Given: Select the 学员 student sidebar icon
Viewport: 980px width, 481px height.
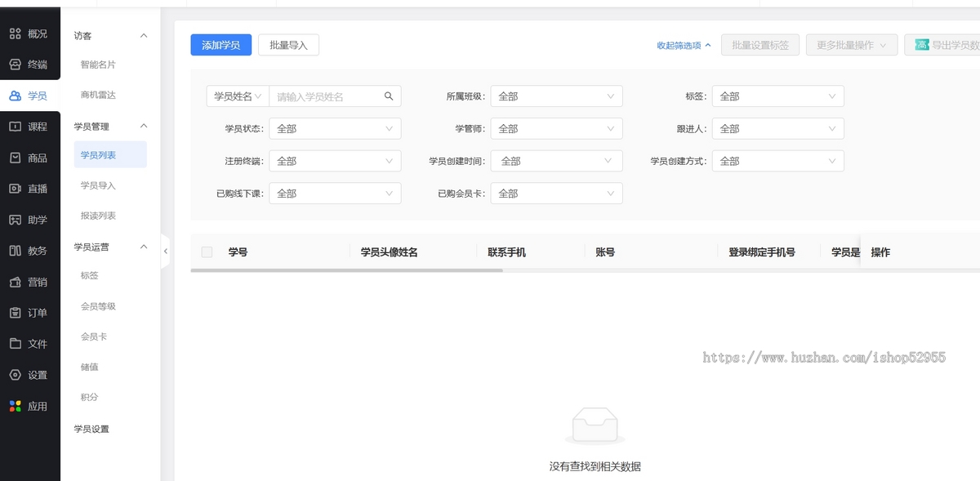Looking at the screenshot, I should (x=15, y=96).
